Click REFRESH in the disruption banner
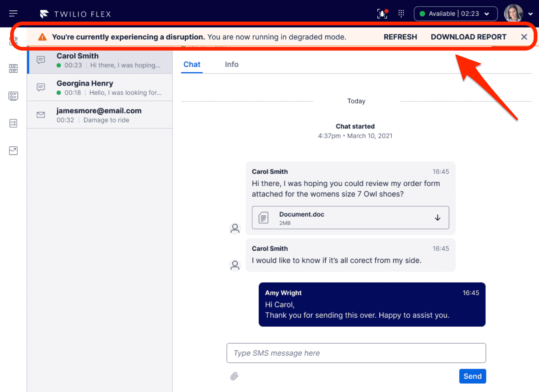 400,37
